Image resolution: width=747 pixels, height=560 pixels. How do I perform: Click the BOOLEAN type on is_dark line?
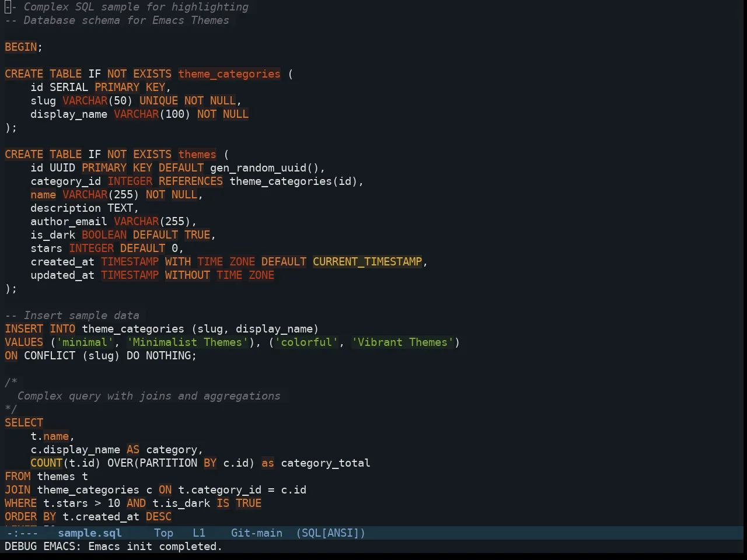pos(104,235)
